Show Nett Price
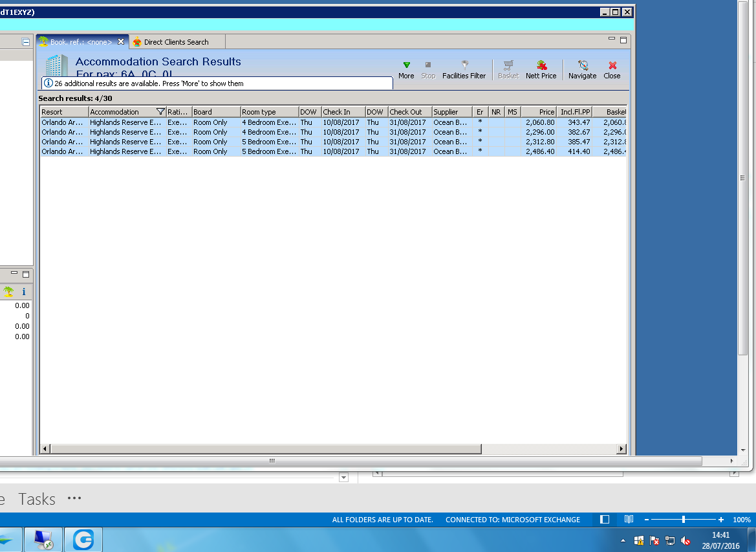Viewport: 756px width, 552px height. pos(541,70)
